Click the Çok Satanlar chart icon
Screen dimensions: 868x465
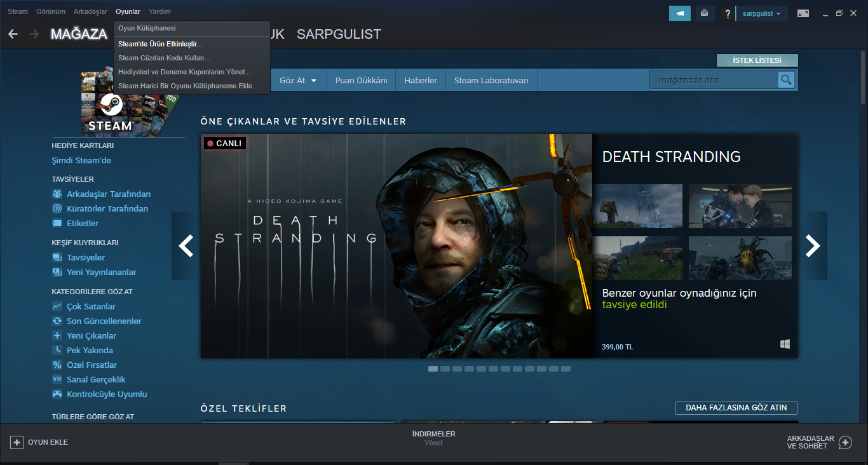tap(57, 306)
